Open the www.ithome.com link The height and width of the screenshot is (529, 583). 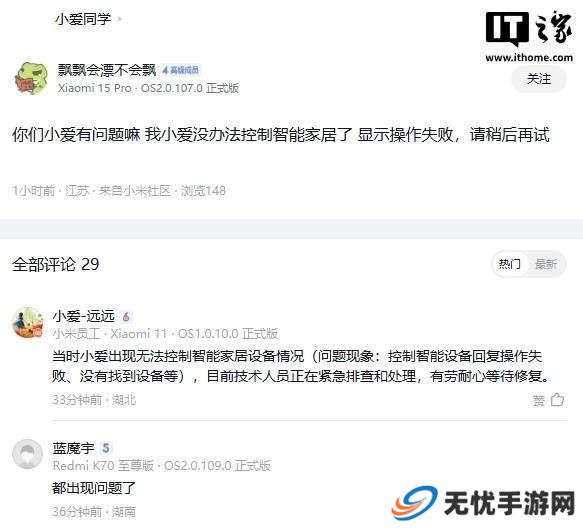tap(529, 58)
